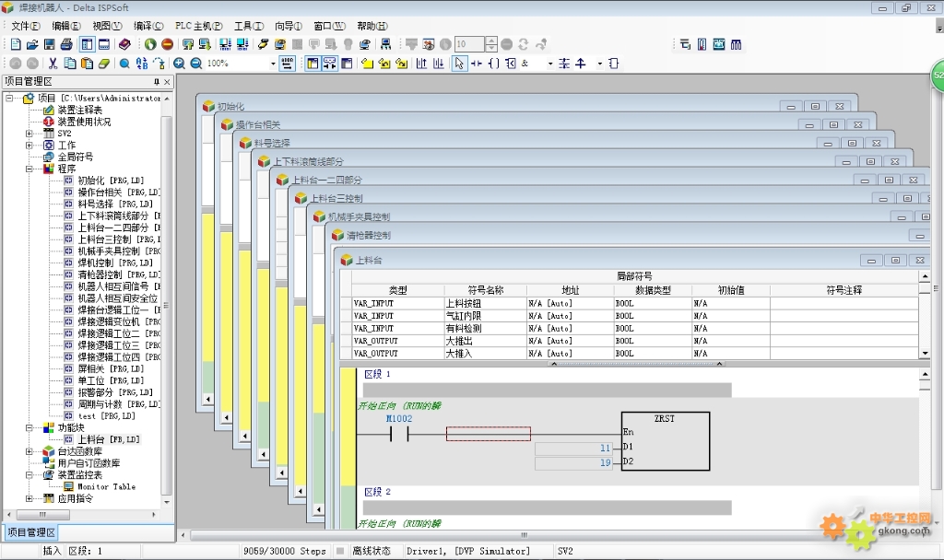Switch to the 项目管理区 bottom tab
944x560 pixels.
coord(31,532)
